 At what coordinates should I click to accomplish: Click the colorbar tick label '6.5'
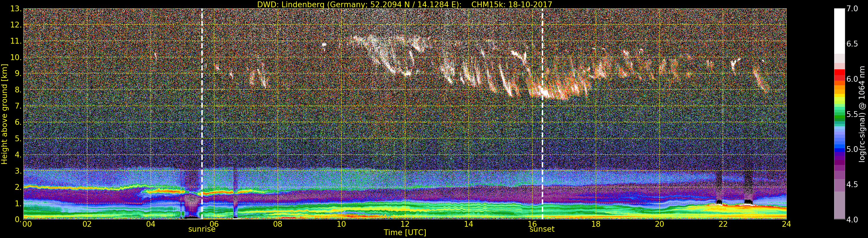(x=852, y=44)
